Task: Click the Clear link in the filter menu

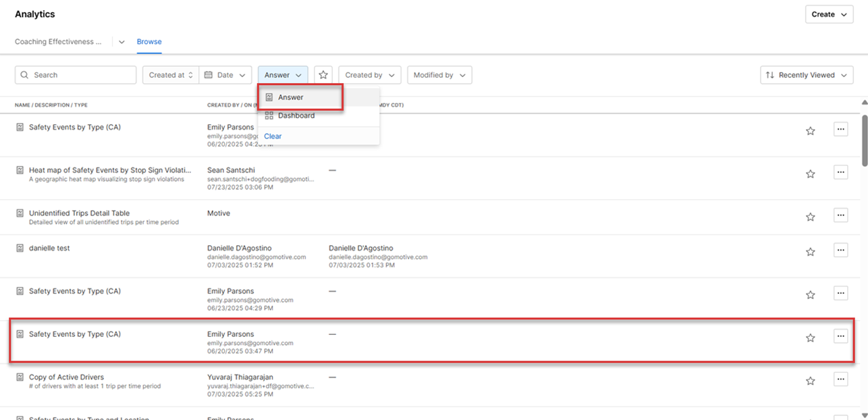Action: (x=272, y=136)
